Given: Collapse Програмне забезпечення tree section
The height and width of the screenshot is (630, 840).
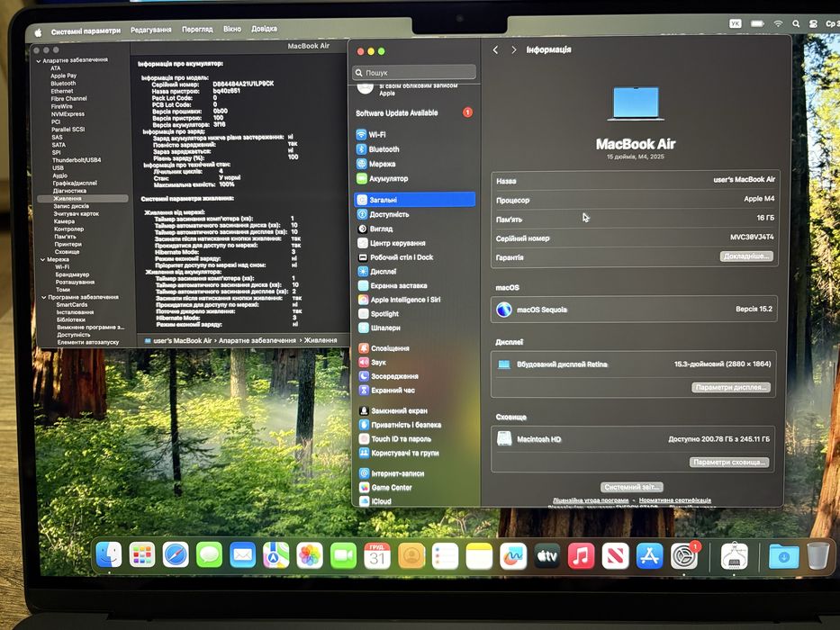Looking at the screenshot, I should click(44, 297).
